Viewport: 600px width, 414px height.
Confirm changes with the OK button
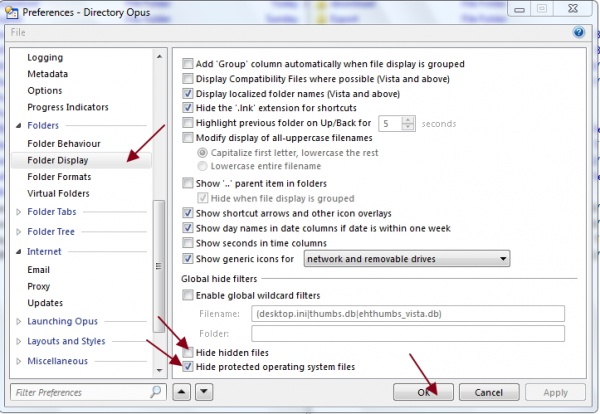point(423,393)
